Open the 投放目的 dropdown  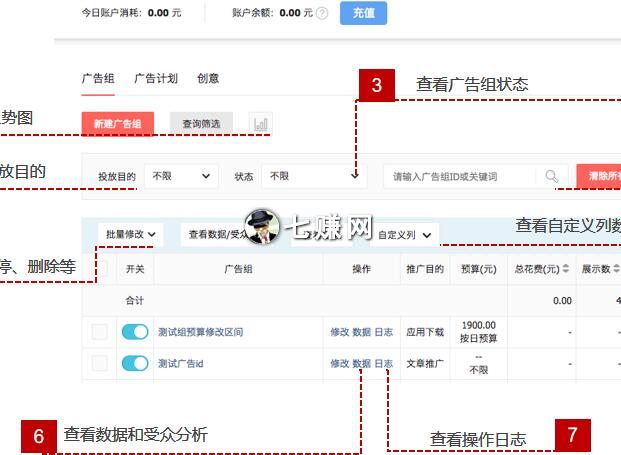tap(181, 176)
